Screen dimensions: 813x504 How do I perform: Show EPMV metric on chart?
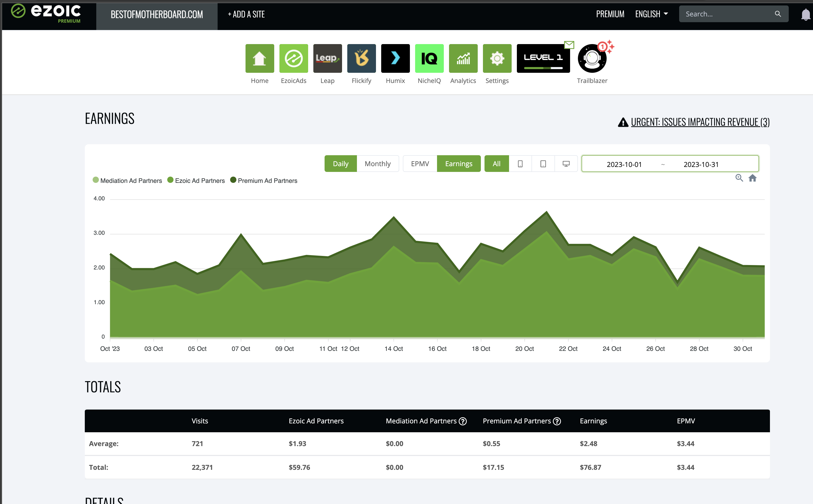coord(420,164)
